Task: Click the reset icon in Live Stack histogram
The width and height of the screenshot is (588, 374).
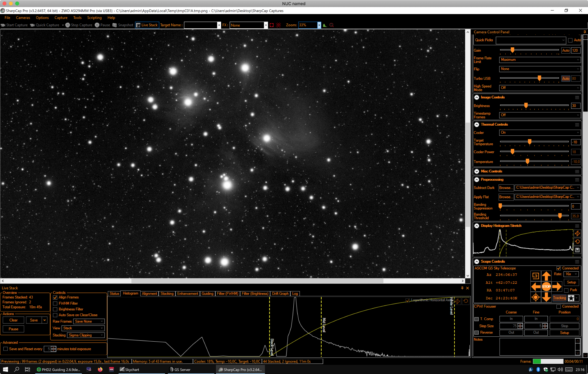Action: pyautogui.click(x=466, y=301)
